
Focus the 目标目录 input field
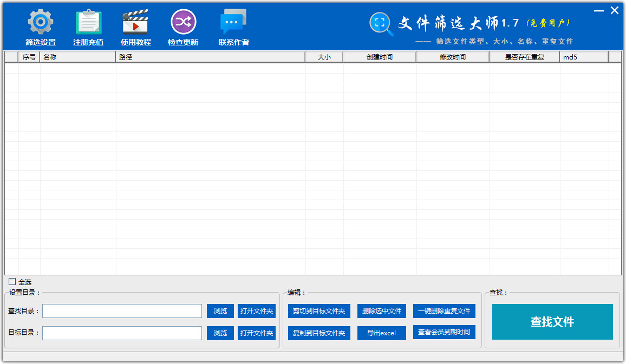122,333
